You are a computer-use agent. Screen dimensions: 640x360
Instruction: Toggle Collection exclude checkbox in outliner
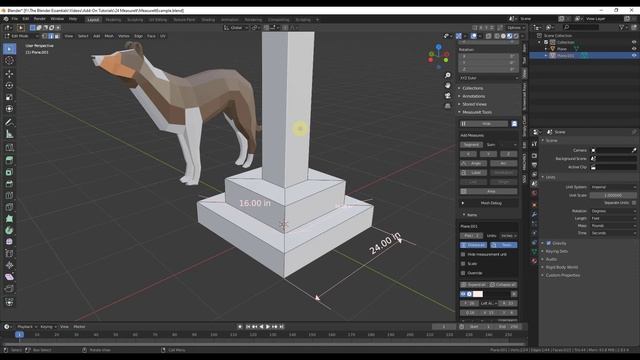546,42
